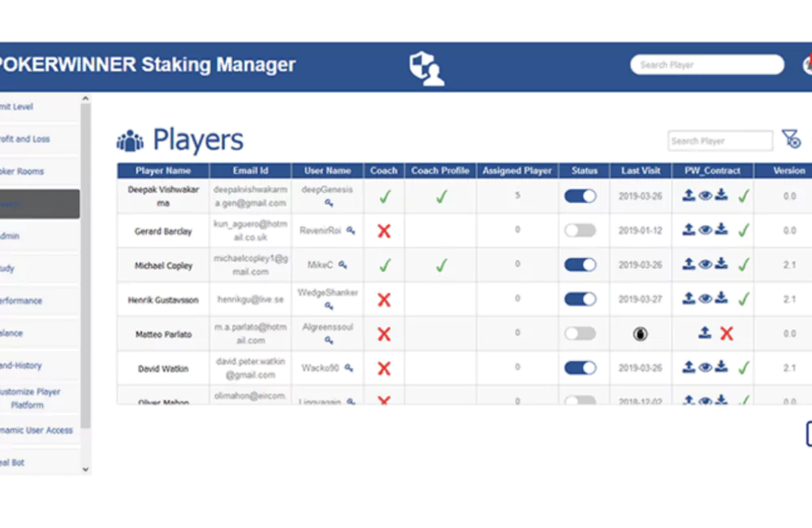Select Hand-History in the sidebar
The height and width of the screenshot is (528, 812).
(39, 366)
